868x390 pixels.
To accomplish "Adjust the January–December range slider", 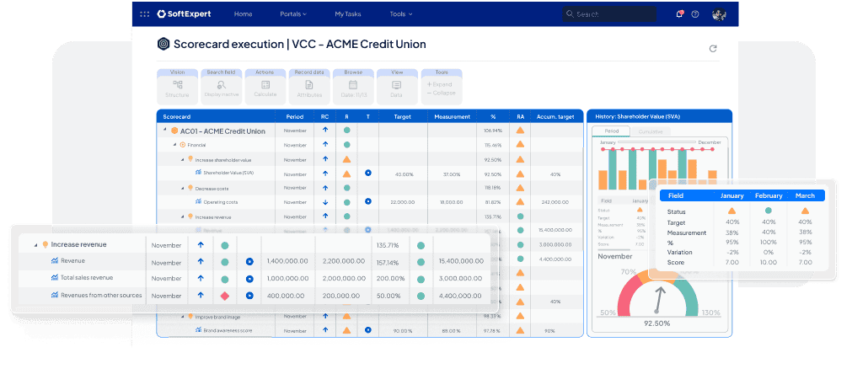I will [x=656, y=142].
